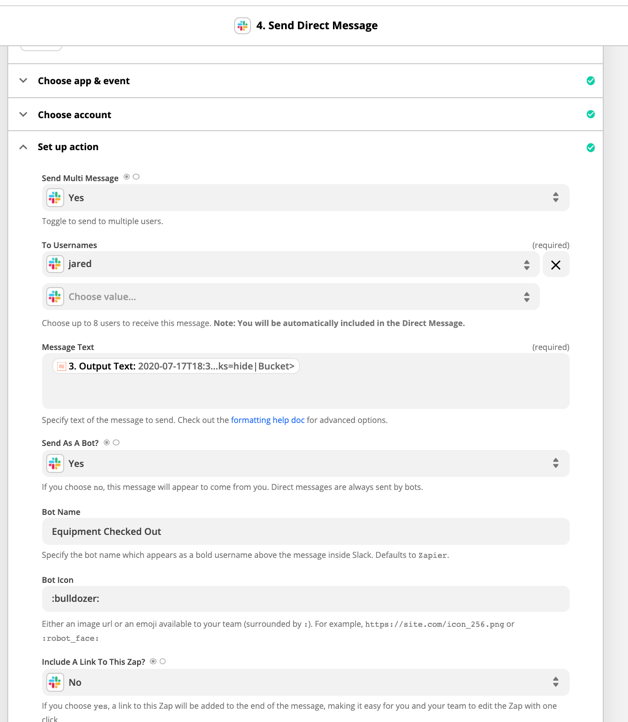Click green checkmark beside Choose app & event
The width and height of the screenshot is (628, 722).
591,81
